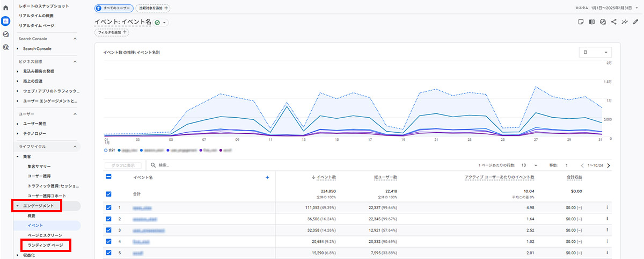Click the annotation note icon
Viewport: 644px width, 259px height.
click(x=581, y=22)
